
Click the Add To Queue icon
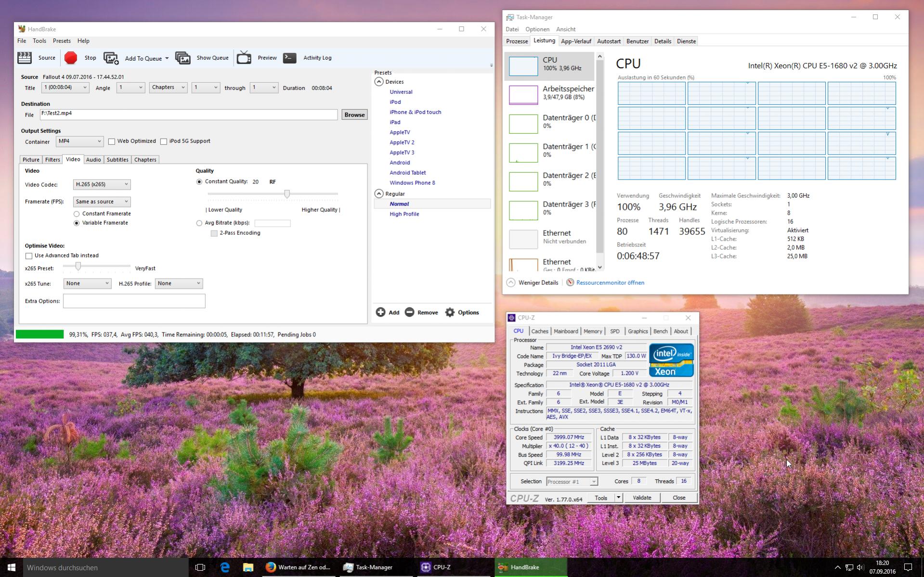coord(111,58)
